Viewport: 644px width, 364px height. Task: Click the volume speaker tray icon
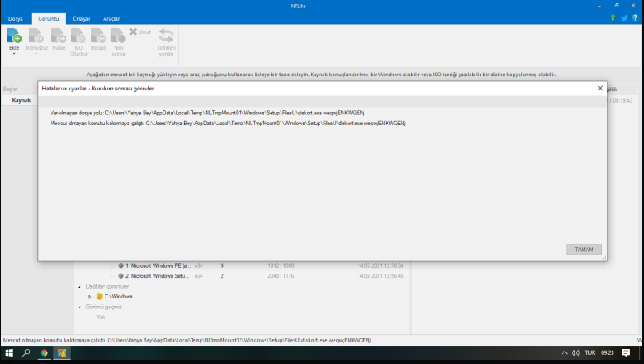pyautogui.click(x=576, y=352)
